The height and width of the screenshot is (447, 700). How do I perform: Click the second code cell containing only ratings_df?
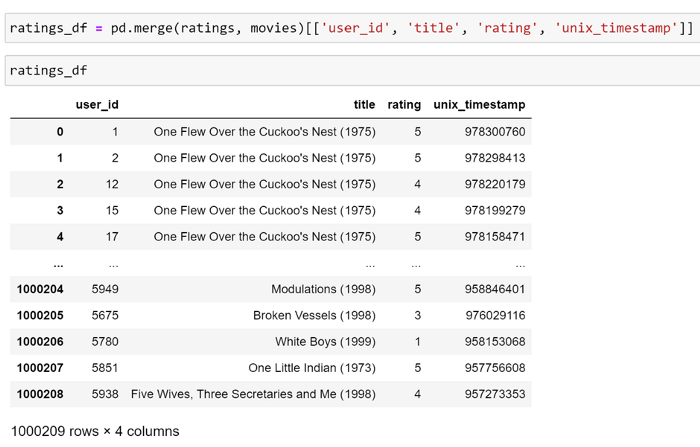click(x=350, y=71)
